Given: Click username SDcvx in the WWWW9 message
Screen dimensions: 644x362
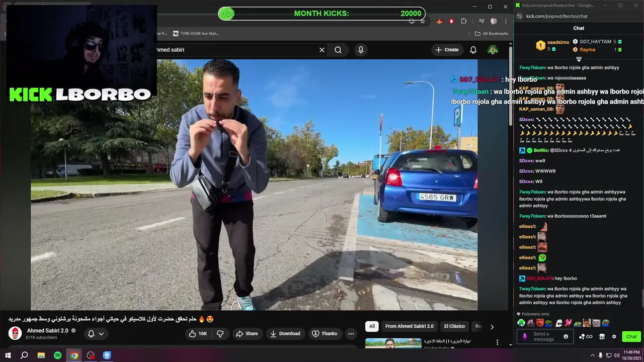Looking at the screenshot, I should click(526, 171).
